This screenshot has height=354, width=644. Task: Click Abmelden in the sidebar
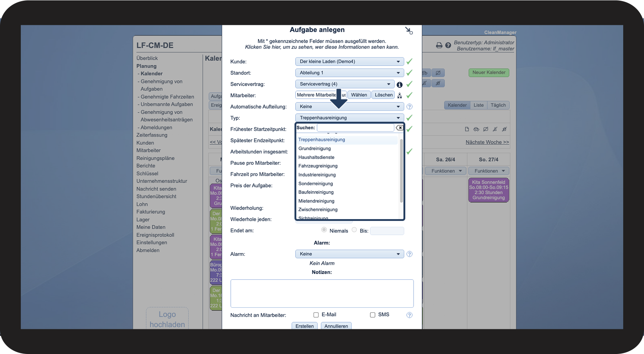click(148, 250)
